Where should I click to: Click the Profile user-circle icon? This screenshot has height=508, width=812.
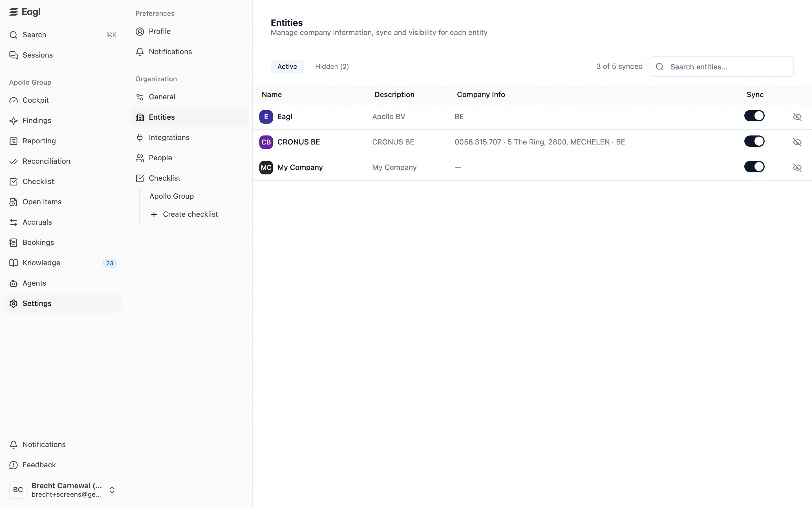point(140,32)
